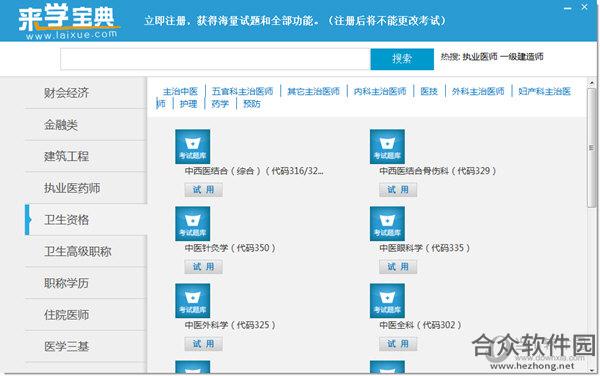Viewport: 600px width, 376px height.
Task: Click hot search link 执业医师
Action: pyautogui.click(x=480, y=57)
